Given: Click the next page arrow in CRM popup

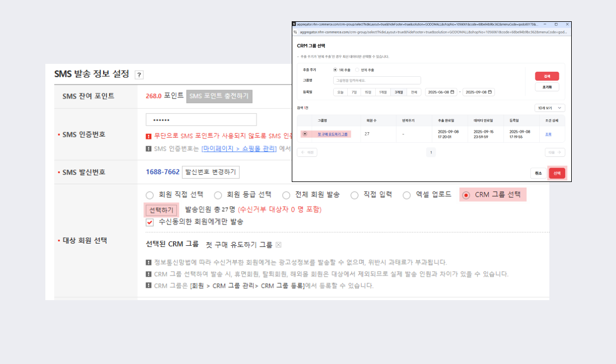Looking at the screenshot, I should [x=556, y=152].
